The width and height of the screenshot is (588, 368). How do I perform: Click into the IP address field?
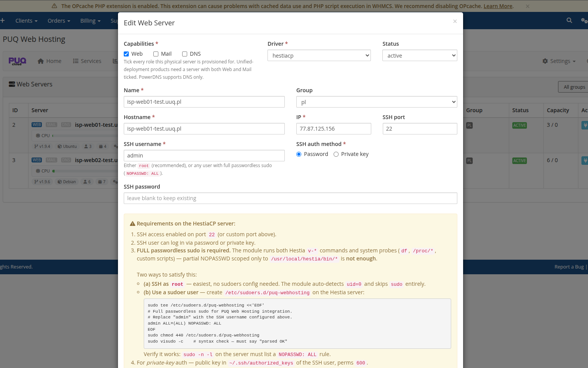[x=334, y=129]
